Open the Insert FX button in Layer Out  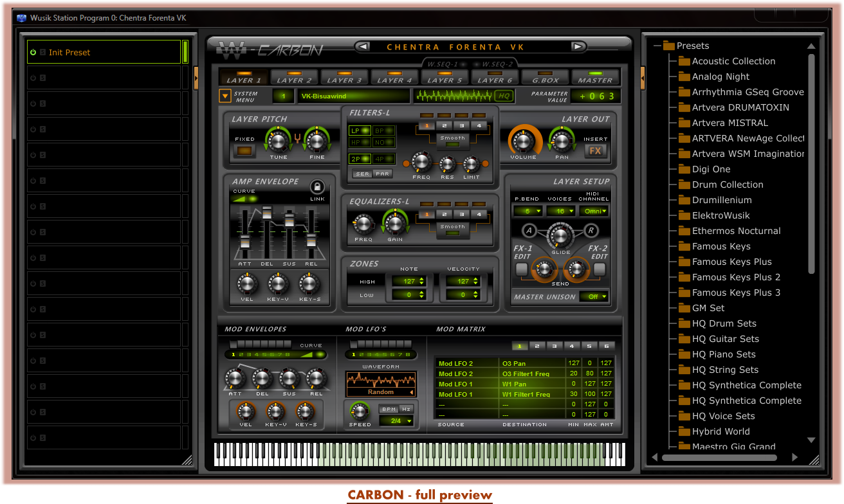click(595, 151)
